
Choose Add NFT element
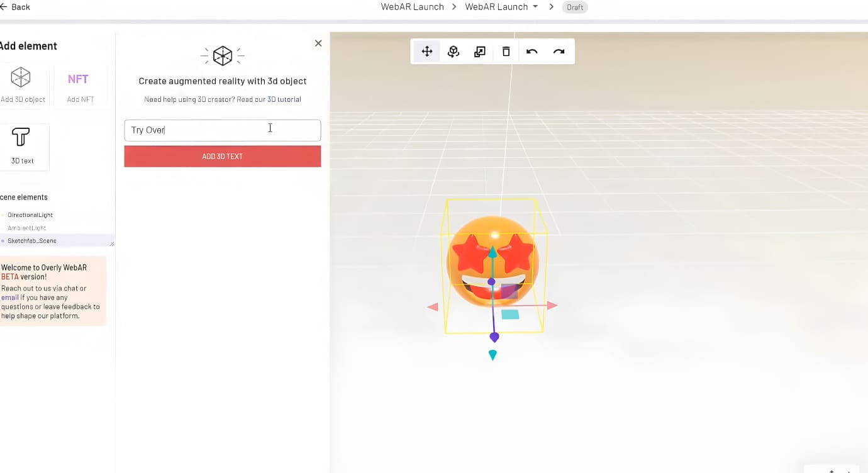[x=80, y=86]
